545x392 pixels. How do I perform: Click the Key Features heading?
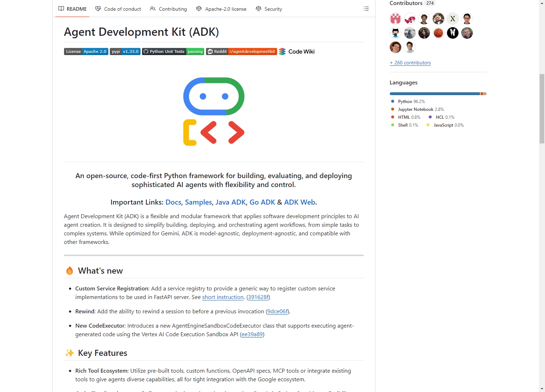pyautogui.click(x=103, y=353)
